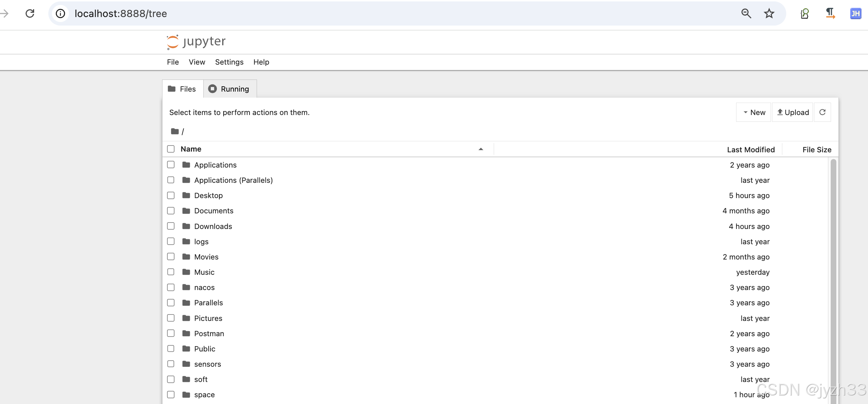Reload the page in the browser
Viewport: 868px width, 404px height.
[x=30, y=13]
